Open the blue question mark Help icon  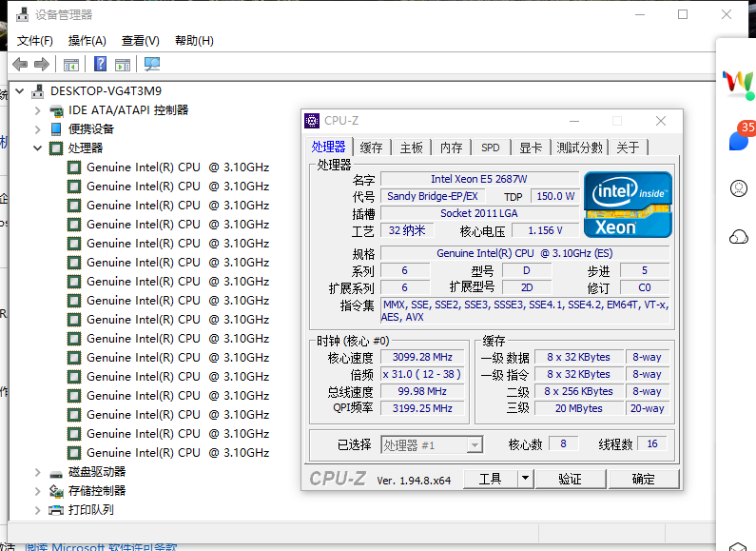tap(100, 64)
